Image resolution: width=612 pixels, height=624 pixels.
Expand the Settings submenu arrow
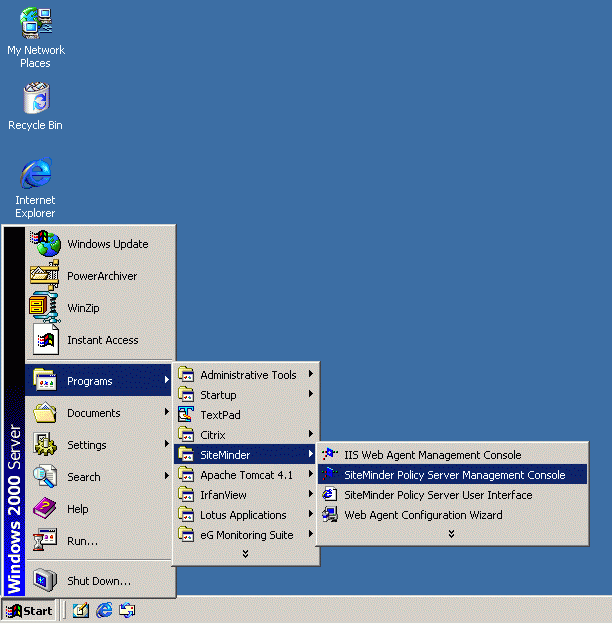tap(167, 444)
